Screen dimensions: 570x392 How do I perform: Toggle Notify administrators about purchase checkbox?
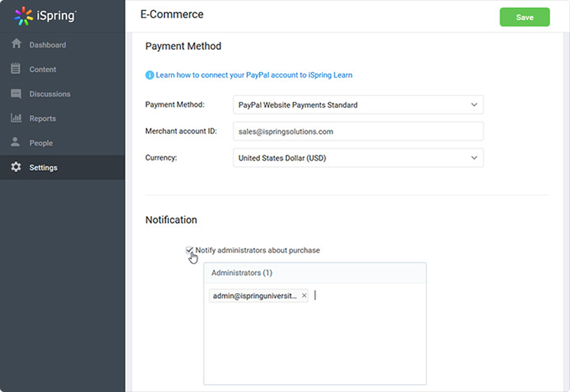tap(189, 250)
